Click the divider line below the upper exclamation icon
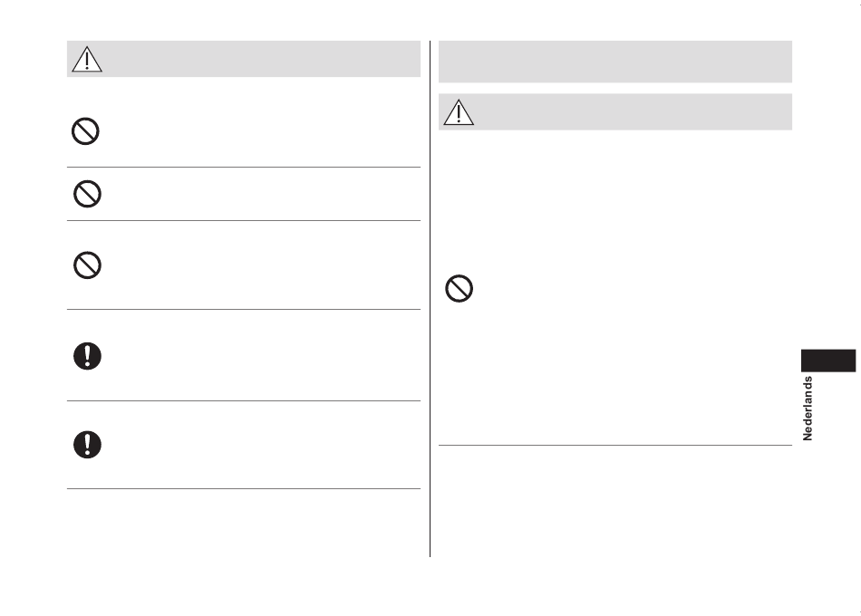 point(244,400)
